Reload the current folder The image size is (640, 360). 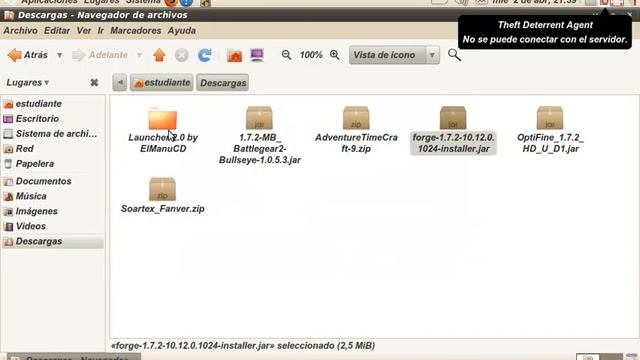(x=204, y=55)
